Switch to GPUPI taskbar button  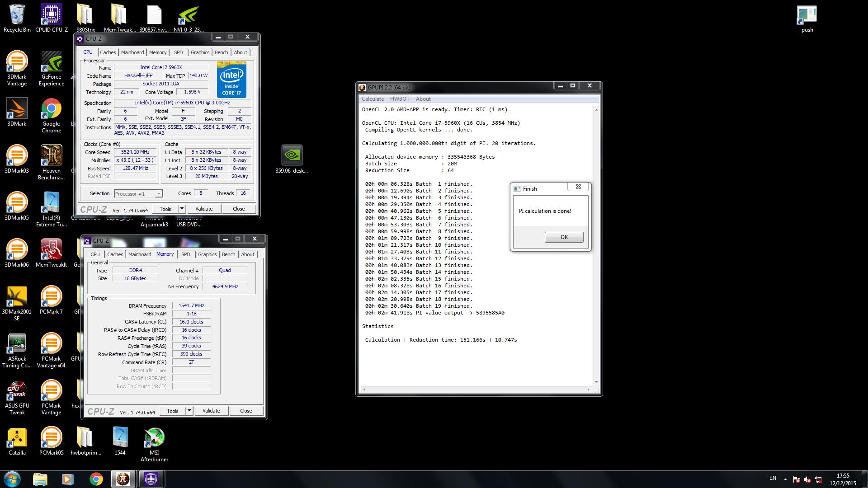click(x=123, y=479)
